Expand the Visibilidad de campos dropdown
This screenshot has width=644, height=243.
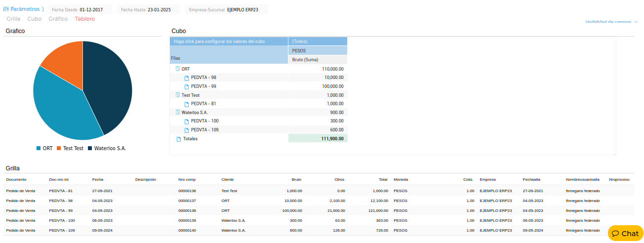(x=611, y=22)
